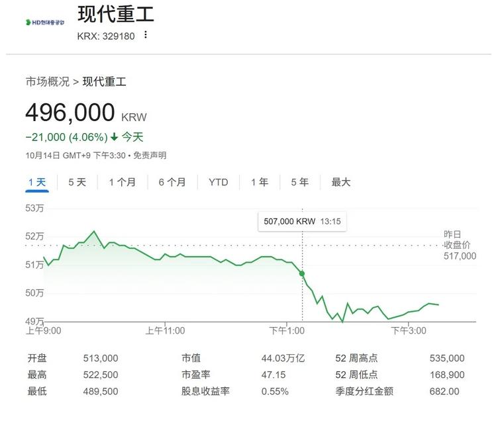Click the 市值 44.03万亿 statistic

pos(243,358)
